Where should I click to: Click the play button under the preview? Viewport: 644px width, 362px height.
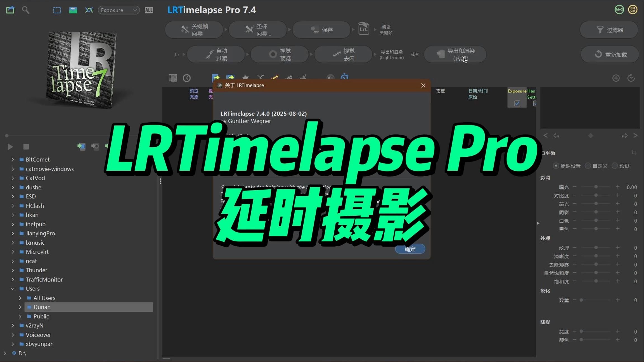tap(10, 147)
